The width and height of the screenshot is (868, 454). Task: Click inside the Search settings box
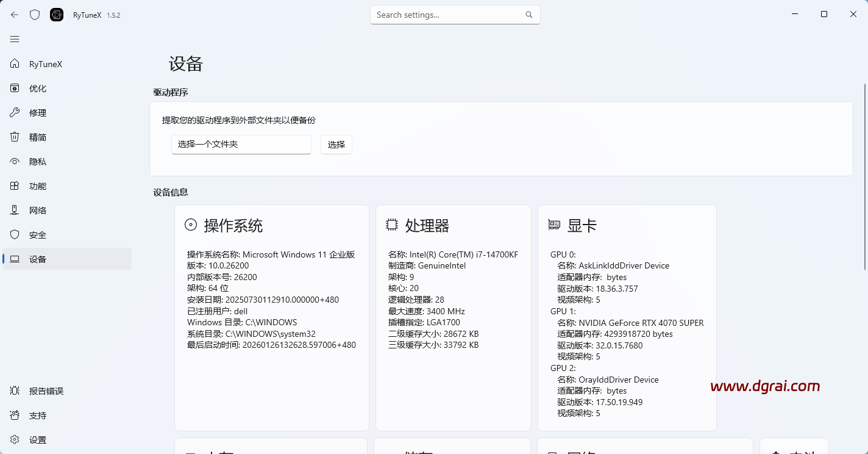click(451, 14)
